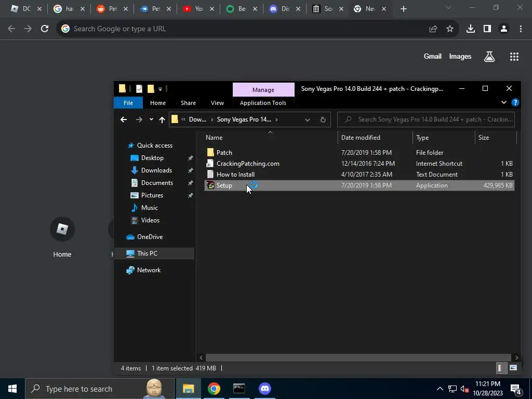Click the Manage contextual tab

tap(263, 90)
